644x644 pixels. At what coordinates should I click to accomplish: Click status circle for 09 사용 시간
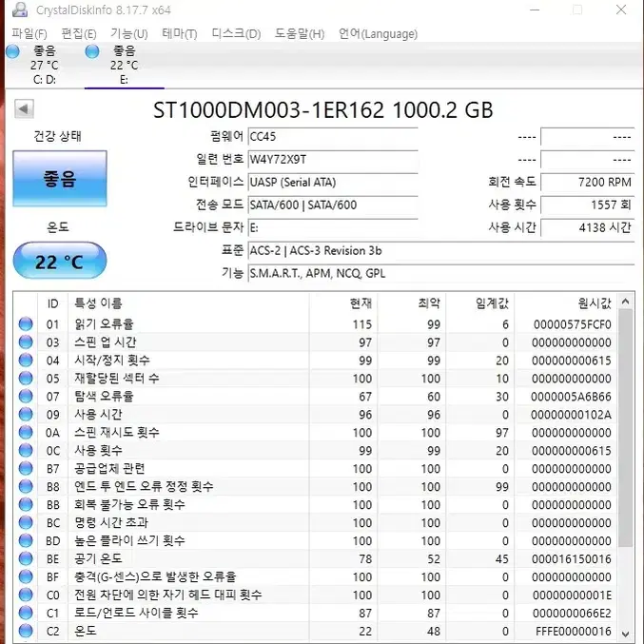coord(26,415)
